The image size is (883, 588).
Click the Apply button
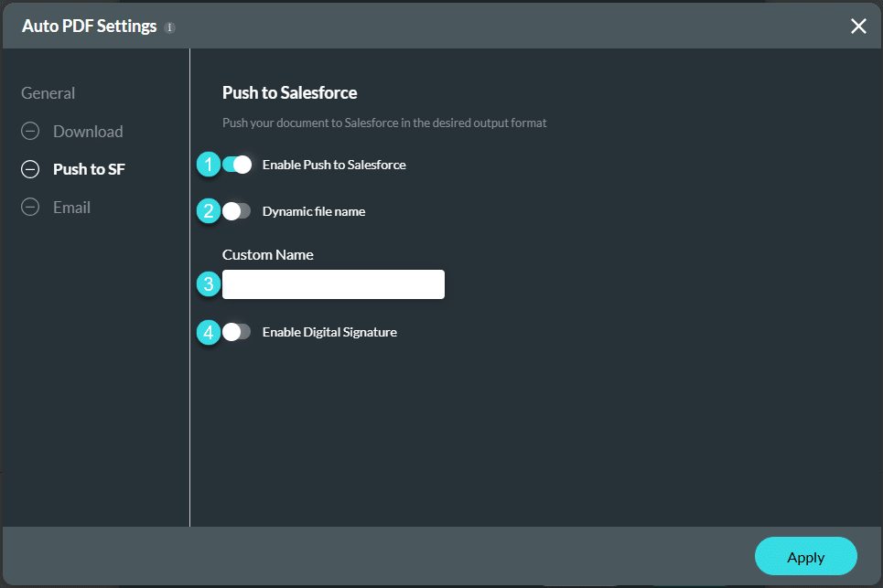(806, 556)
